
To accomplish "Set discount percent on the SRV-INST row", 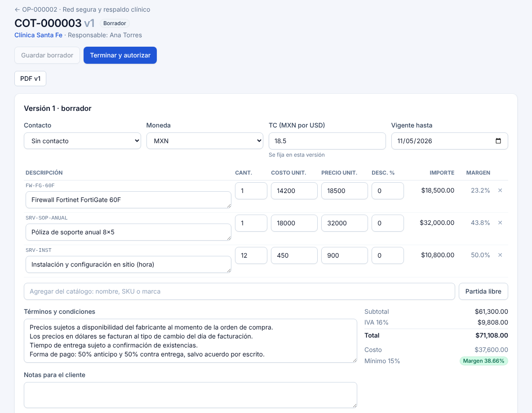I will (387, 255).
